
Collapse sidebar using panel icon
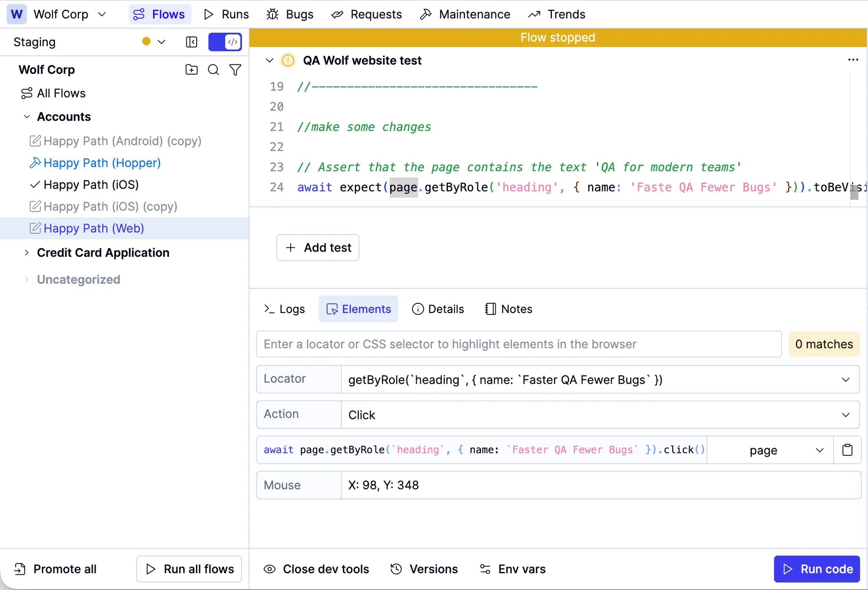click(x=192, y=42)
